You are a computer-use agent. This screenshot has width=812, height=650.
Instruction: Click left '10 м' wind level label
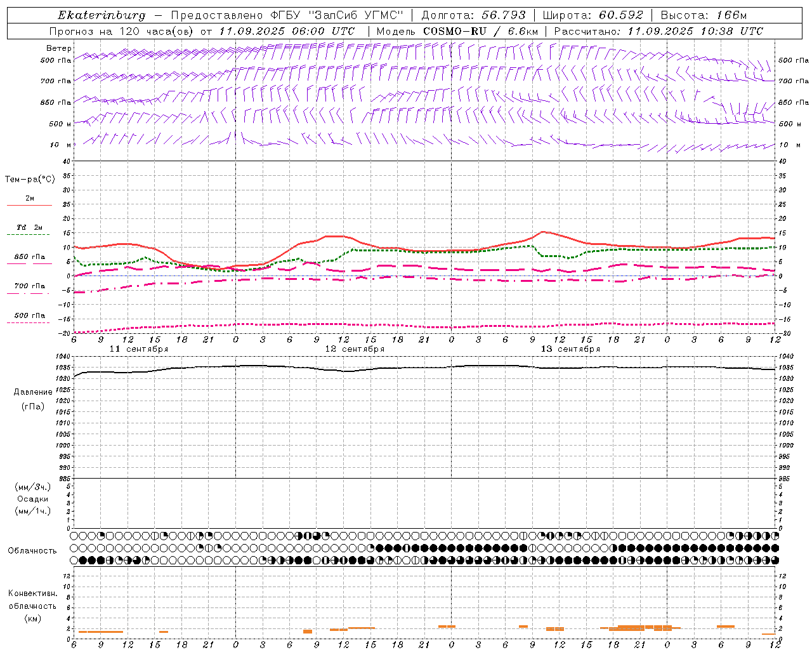62,145
